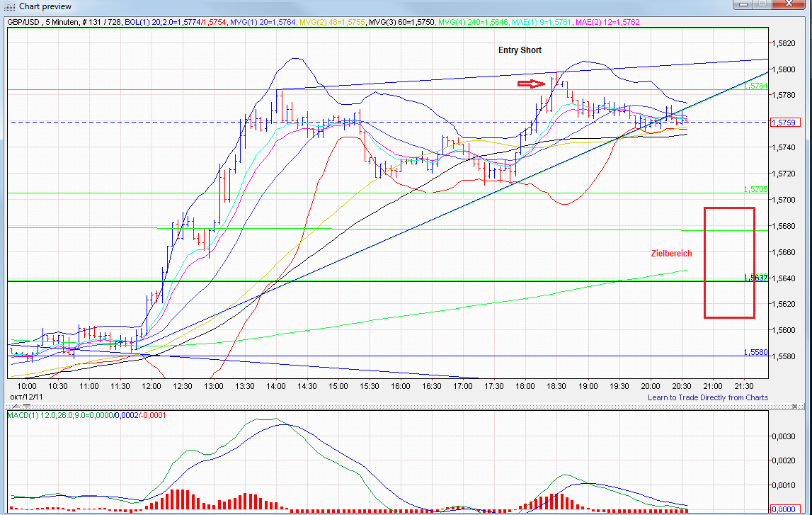Screen dimensions: 812x515
Task: Select the blue 1,5580 support level label
Action: point(750,352)
